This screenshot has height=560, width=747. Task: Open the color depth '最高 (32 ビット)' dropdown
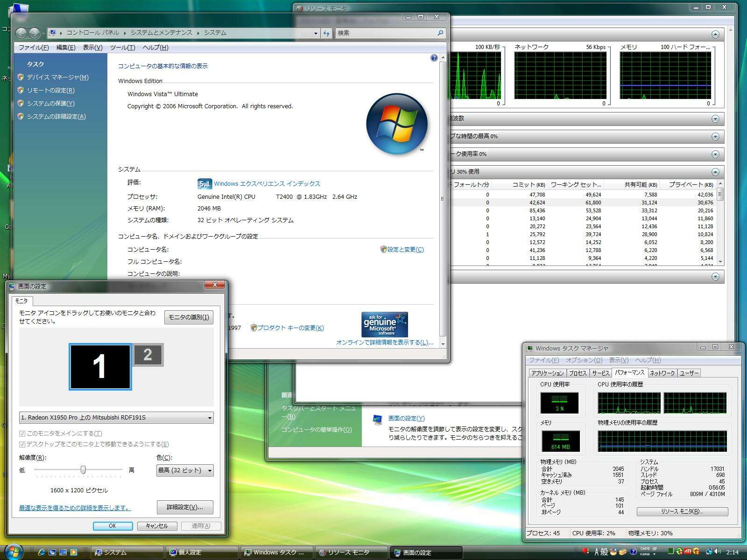tap(185, 470)
